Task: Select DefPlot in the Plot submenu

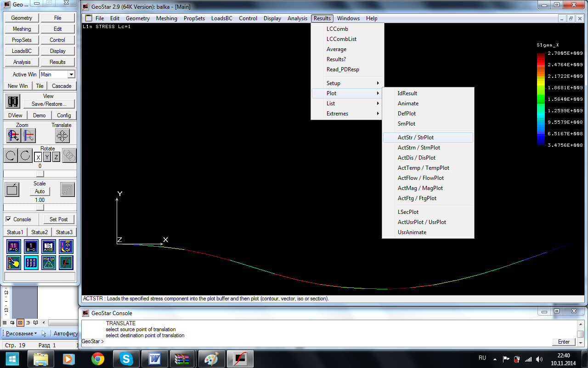Action: (x=428, y=114)
